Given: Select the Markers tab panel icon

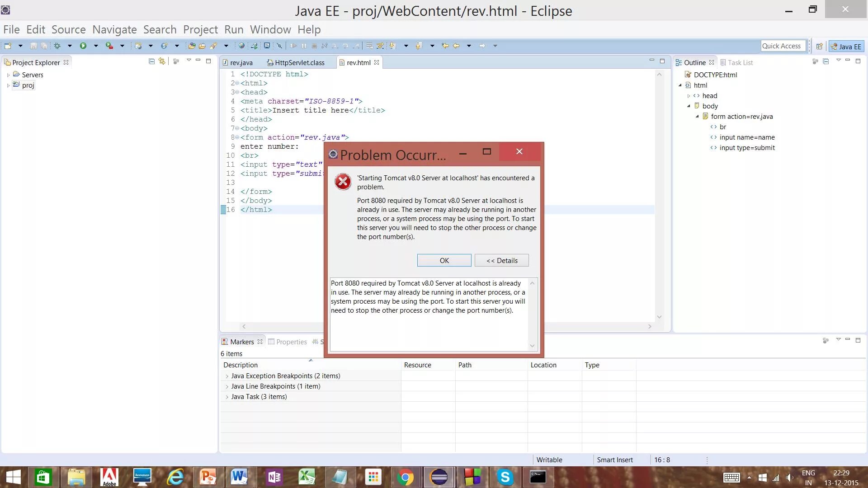Looking at the screenshot, I should click(225, 342).
